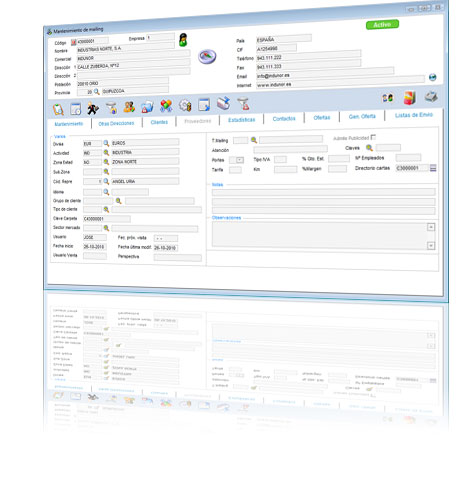Click into the País field showing ESPAÑA
The image size is (475, 480).
(x=284, y=39)
